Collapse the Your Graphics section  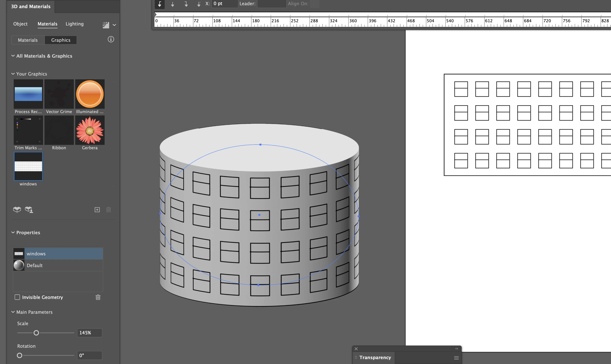[13, 74]
